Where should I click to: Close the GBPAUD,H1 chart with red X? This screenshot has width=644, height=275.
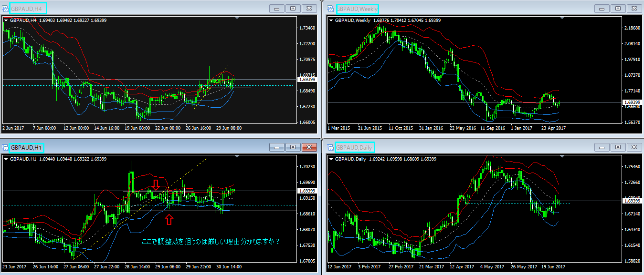click(309, 148)
